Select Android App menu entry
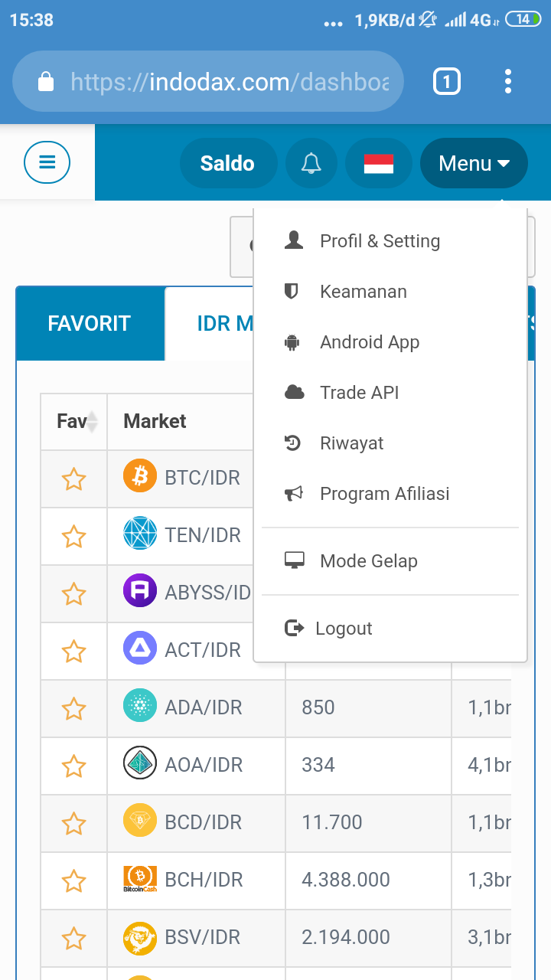This screenshot has height=980, width=551. coord(390,342)
